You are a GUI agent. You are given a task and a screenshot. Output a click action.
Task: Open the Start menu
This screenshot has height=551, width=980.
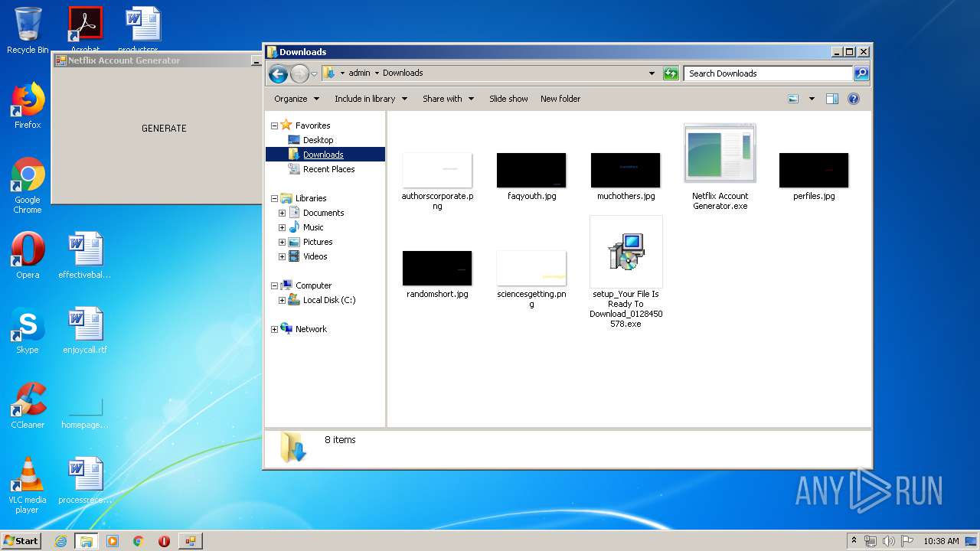click(21, 541)
